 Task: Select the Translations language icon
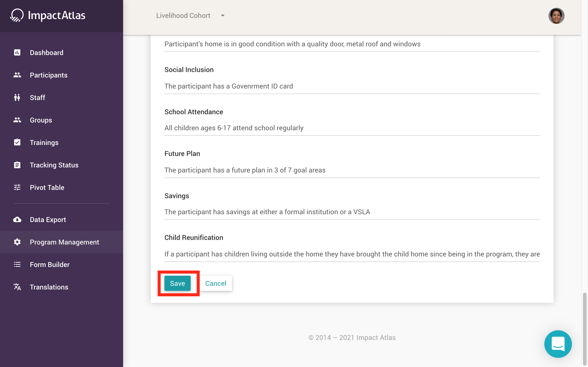pos(17,287)
